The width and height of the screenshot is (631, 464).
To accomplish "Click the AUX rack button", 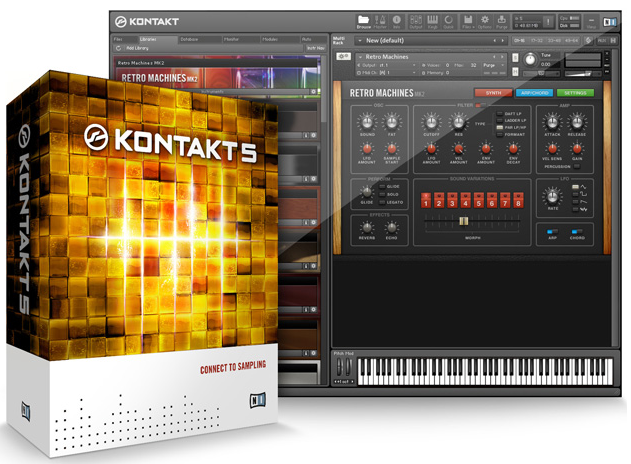I will pos(602,40).
